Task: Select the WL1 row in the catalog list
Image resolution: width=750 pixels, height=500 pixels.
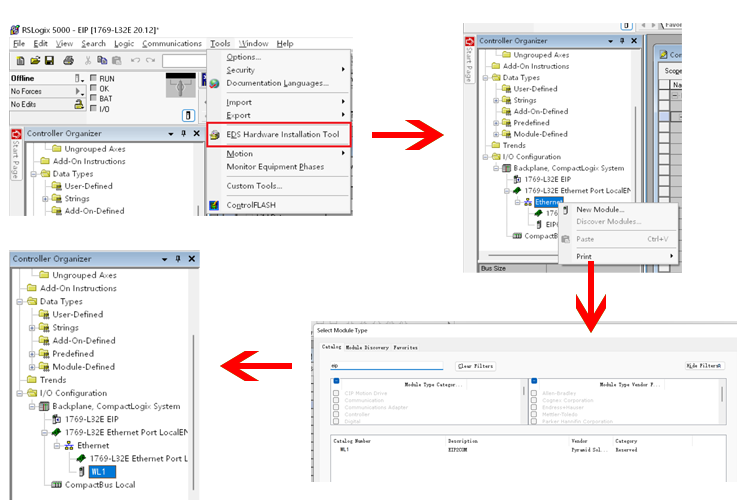Action: (526, 450)
